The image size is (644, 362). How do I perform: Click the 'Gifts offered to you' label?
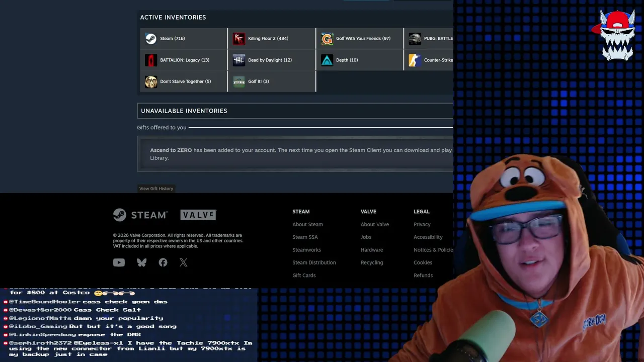pyautogui.click(x=162, y=128)
